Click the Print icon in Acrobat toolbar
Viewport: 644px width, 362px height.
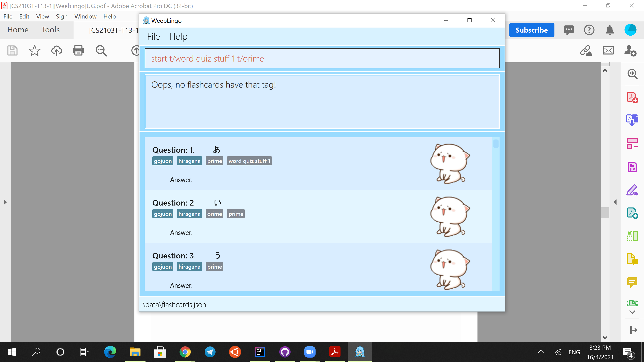click(x=78, y=50)
